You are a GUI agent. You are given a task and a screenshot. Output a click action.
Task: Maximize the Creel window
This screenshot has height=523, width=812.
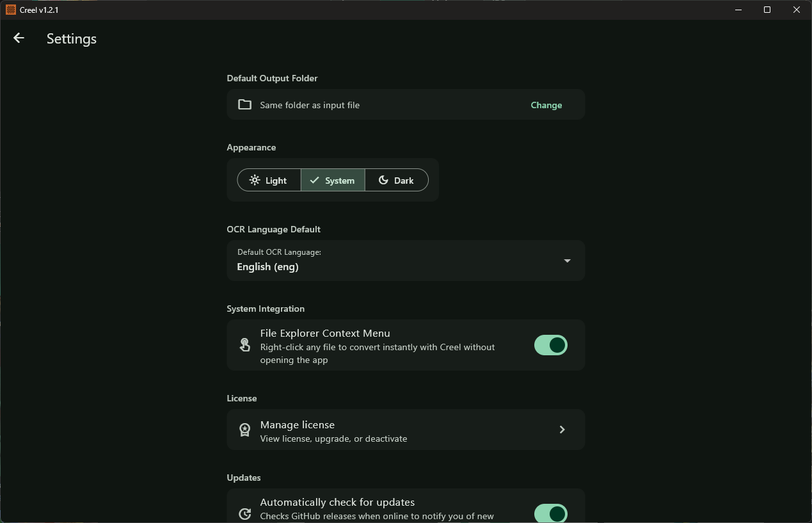767,10
